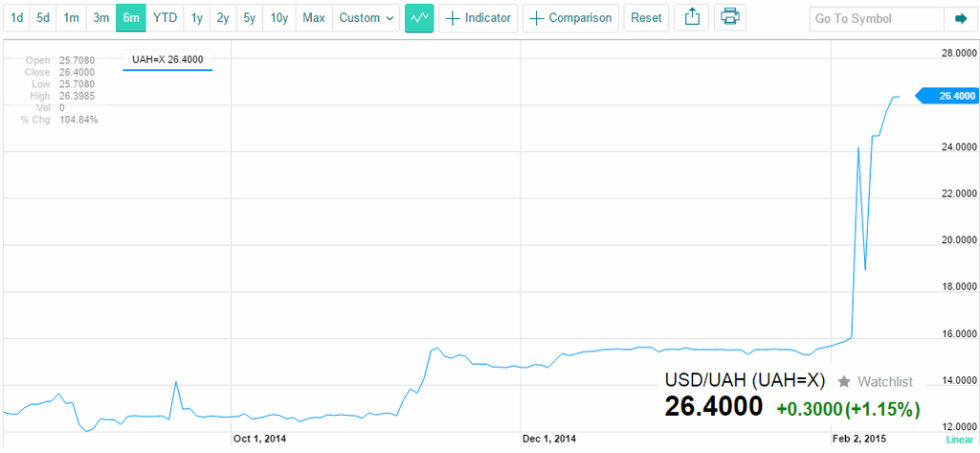Show the 2y chart range

[x=223, y=18]
